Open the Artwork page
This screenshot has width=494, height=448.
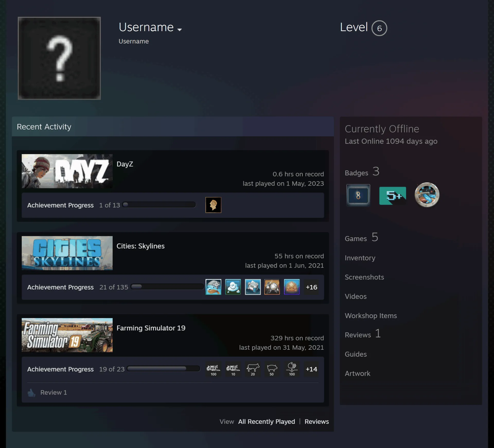pos(357,374)
